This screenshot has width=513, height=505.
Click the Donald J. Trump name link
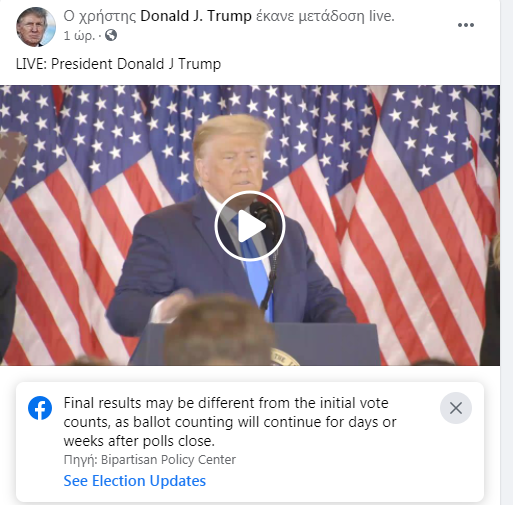tap(196, 16)
